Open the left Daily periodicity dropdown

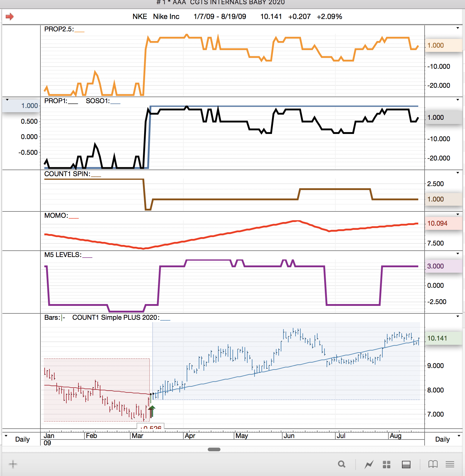point(6,436)
